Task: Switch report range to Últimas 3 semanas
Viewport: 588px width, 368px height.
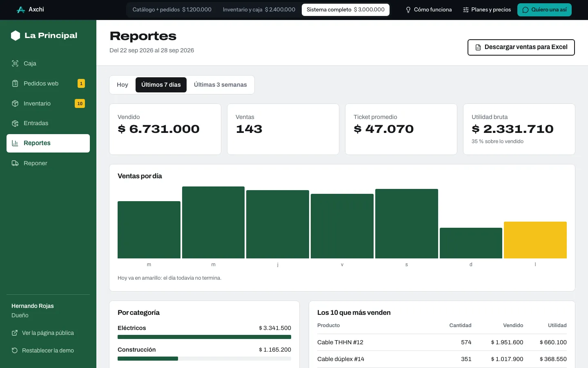Action: (x=220, y=85)
